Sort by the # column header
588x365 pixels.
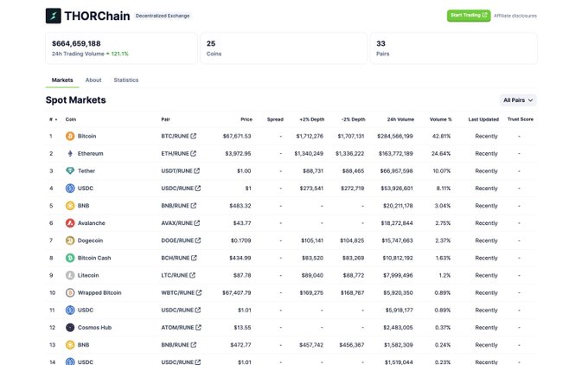point(53,119)
